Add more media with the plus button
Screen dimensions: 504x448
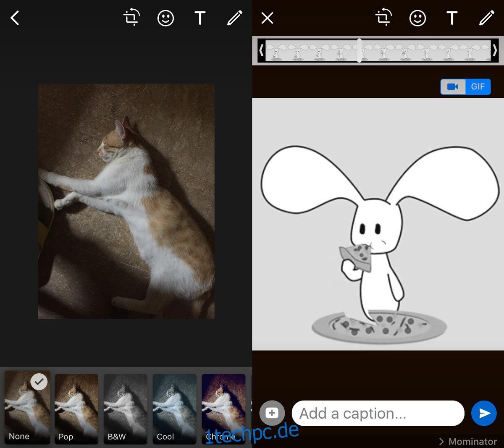pyautogui.click(x=272, y=413)
